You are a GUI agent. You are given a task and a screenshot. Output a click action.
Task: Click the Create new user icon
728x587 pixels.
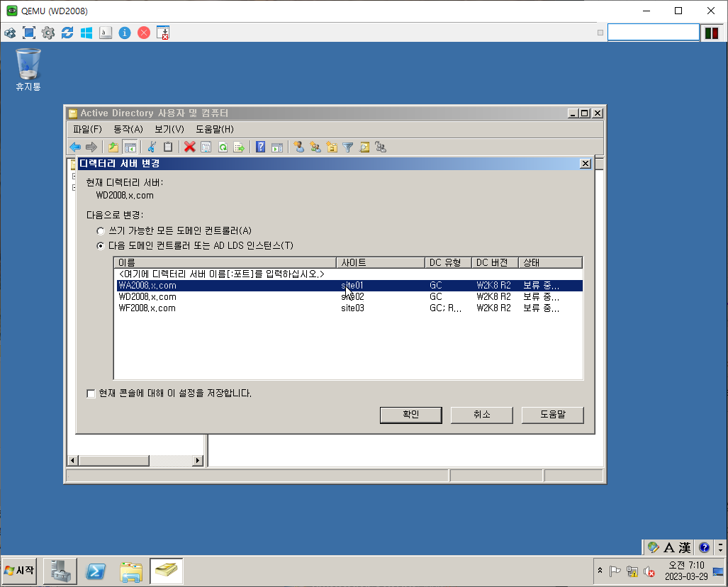(298, 147)
